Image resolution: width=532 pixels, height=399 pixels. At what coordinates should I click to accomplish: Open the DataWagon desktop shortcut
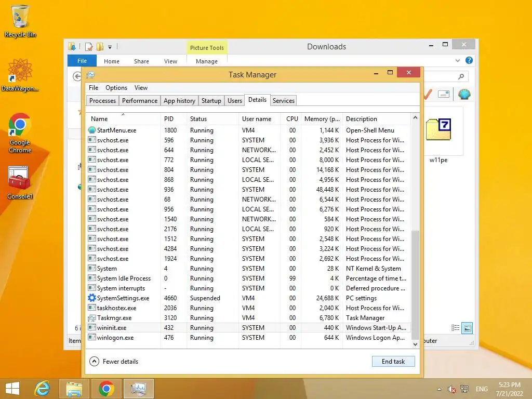20,75
